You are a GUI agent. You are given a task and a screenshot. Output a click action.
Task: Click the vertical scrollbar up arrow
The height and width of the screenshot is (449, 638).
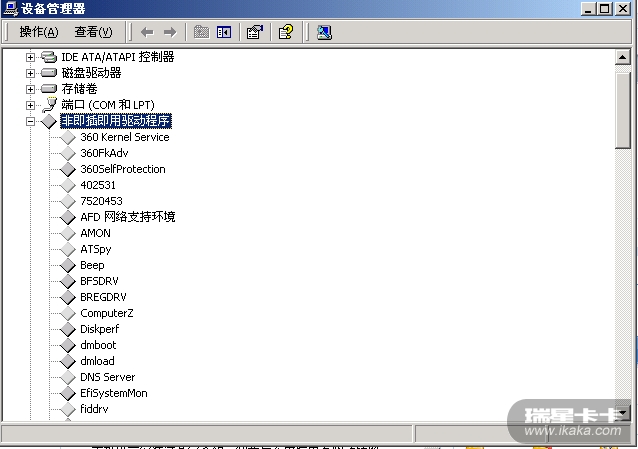click(x=623, y=57)
